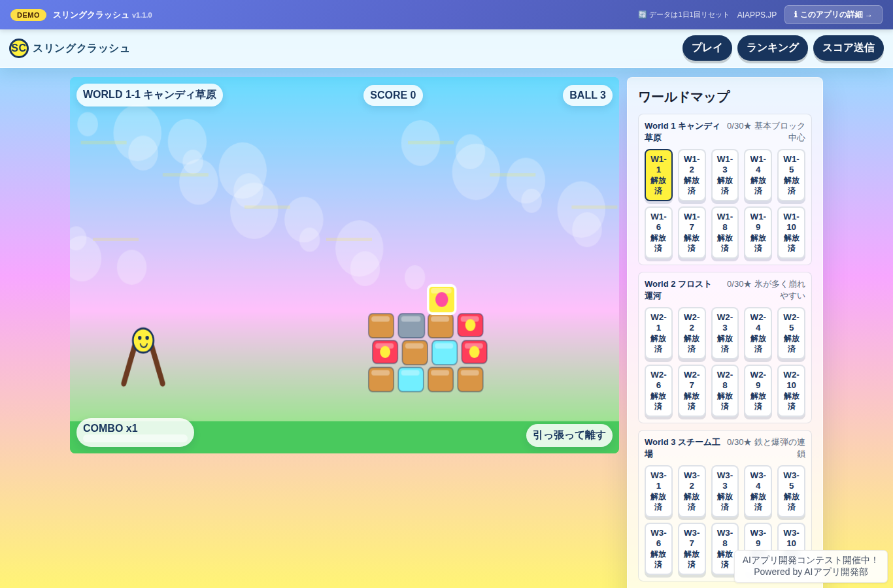Click the SC logo icon
The width and height of the screenshot is (893, 588).
[x=19, y=48]
